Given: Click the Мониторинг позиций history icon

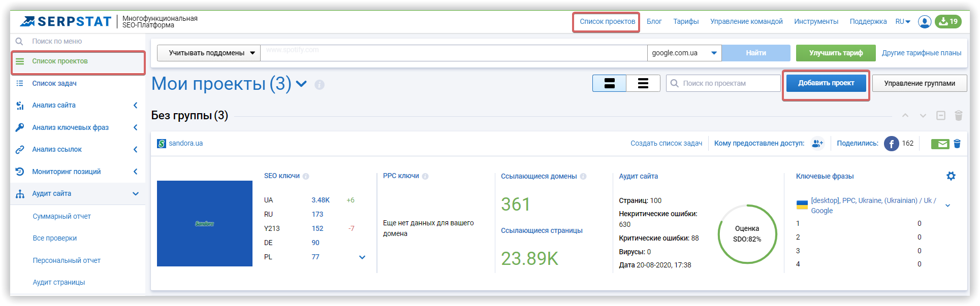Looking at the screenshot, I should (20, 172).
